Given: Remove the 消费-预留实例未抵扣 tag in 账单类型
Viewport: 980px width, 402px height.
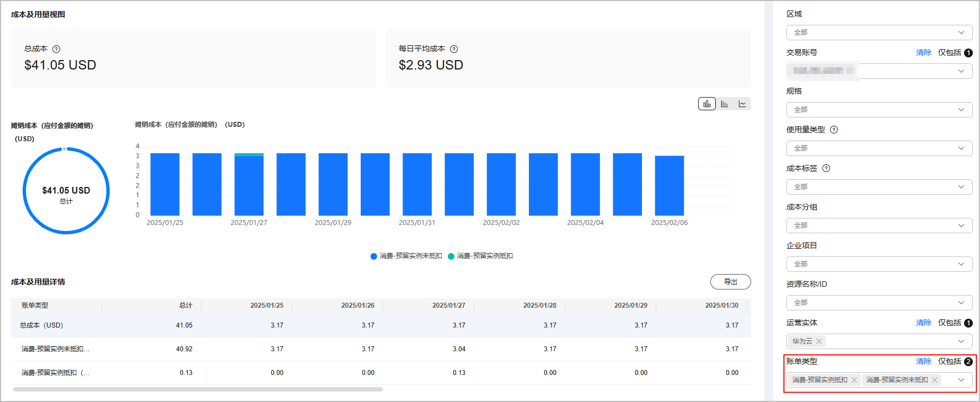Looking at the screenshot, I should [x=935, y=380].
